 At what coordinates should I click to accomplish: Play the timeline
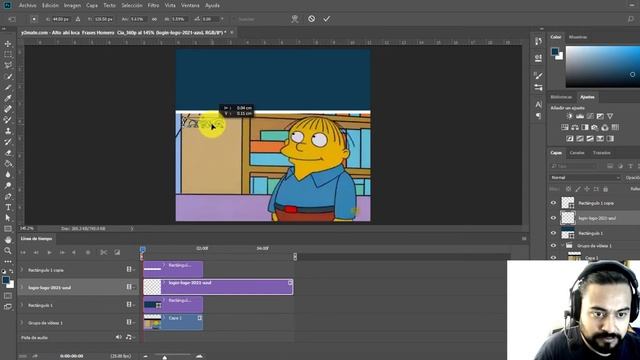point(49,253)
